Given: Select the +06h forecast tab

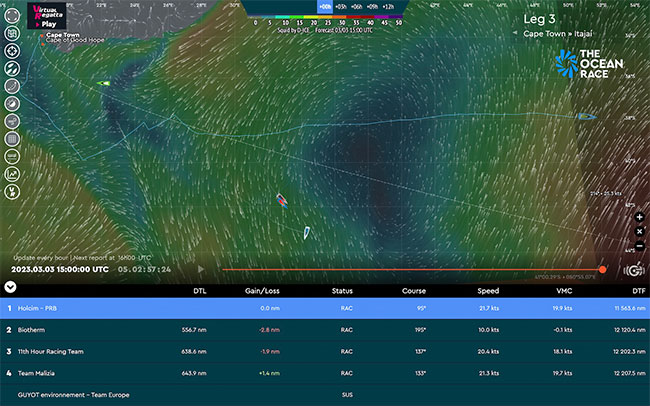Looking at the screenshot, I should point(356,7).
